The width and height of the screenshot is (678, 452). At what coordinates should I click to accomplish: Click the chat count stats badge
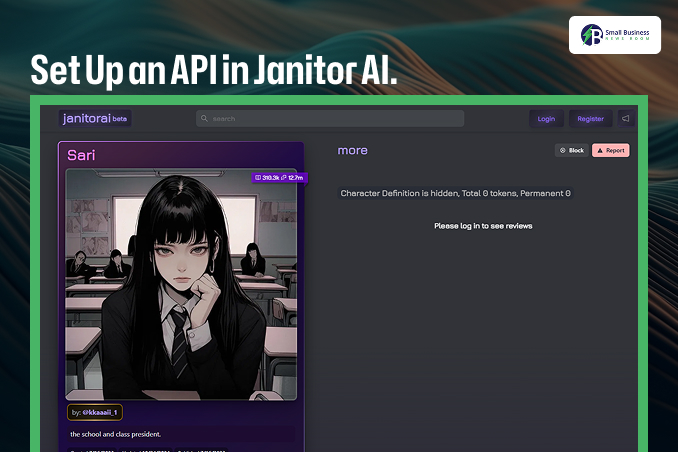pos(279,178)
